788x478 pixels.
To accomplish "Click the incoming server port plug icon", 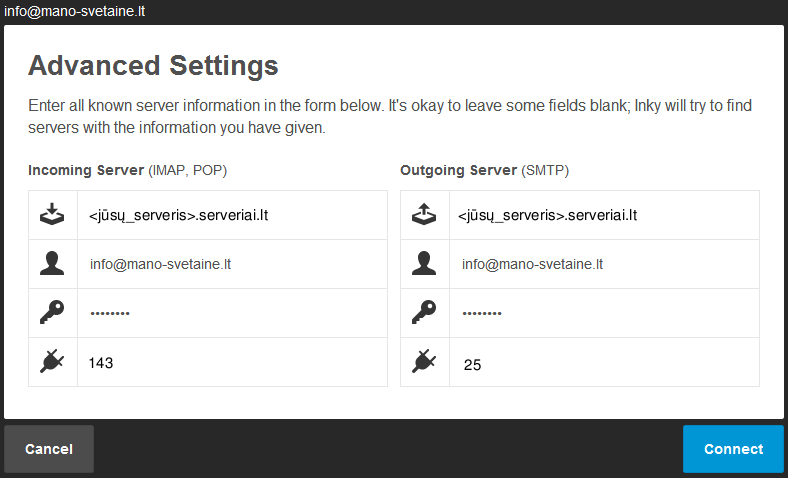I will [x=52, y=362].
